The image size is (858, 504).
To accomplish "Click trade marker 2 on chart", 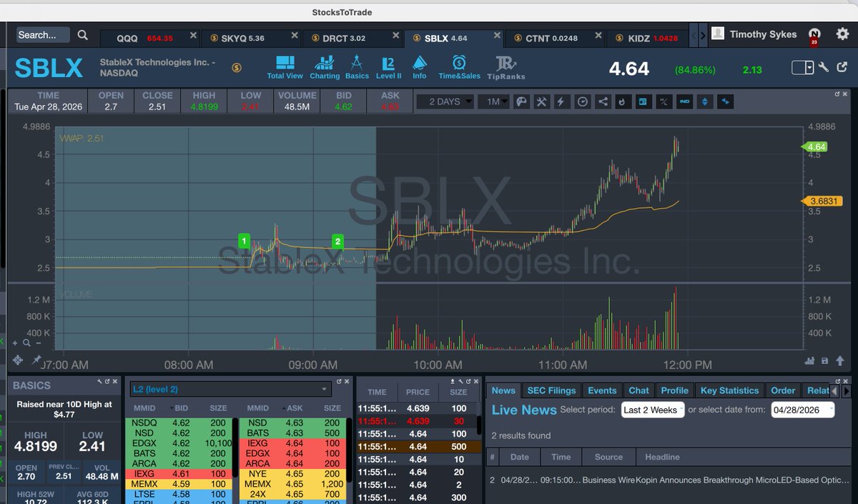I will (338, 241).
